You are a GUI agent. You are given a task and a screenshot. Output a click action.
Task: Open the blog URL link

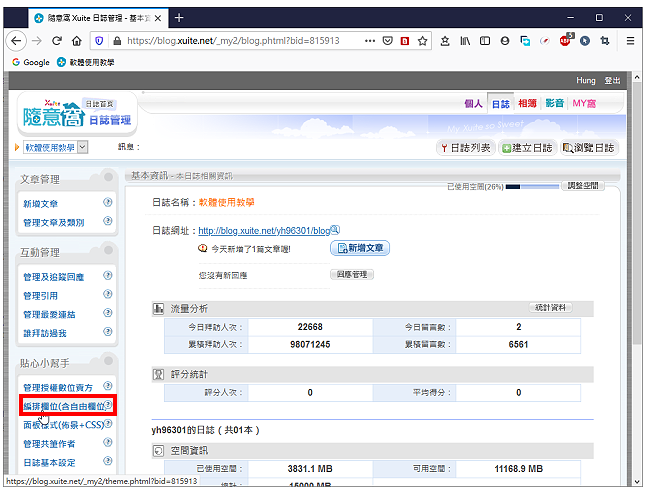tap(264, 231)
